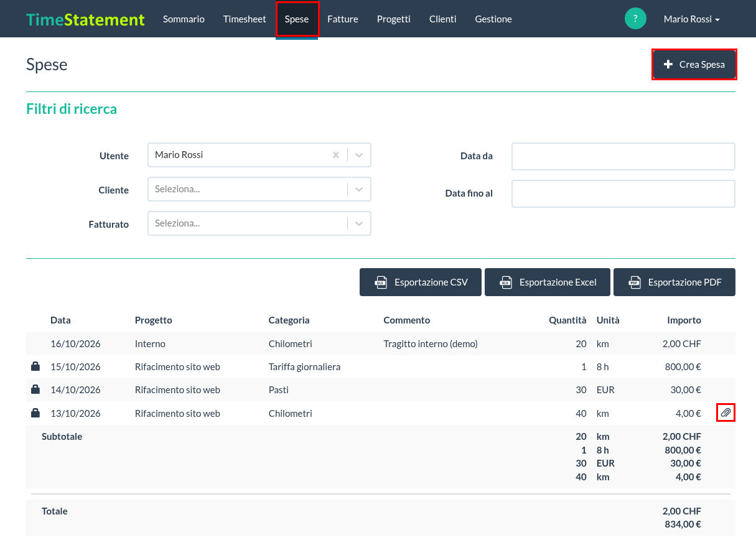Go to the Sommario tab
Screen dimensions: 756x540
tap(184, 19)
